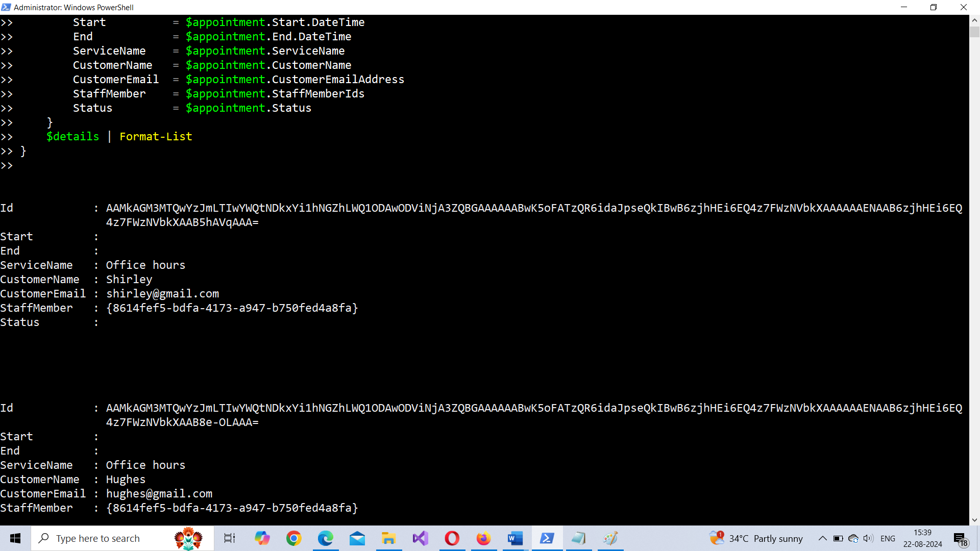Image resolution: width=980 pixels, height=551 pixels.
Task: Open the Paint app from the taskbar
Action: pyautogui.click(x=610, y=538)
